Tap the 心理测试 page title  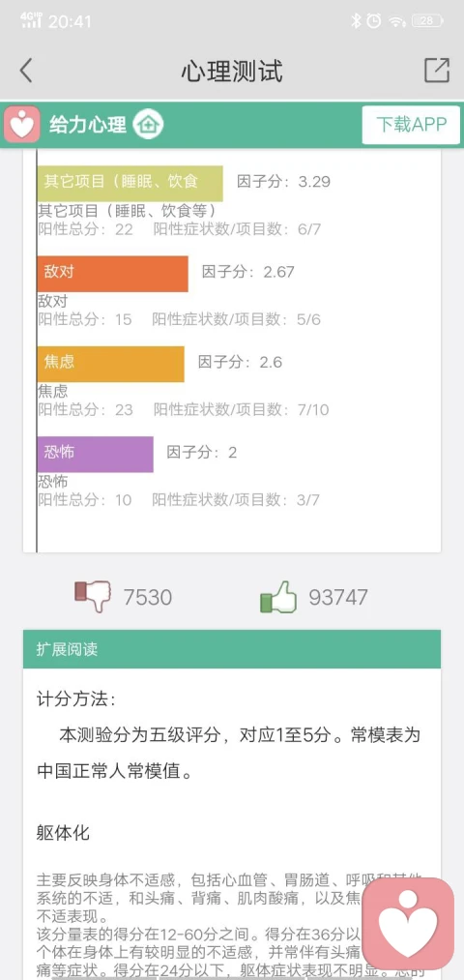pos(232,72)
